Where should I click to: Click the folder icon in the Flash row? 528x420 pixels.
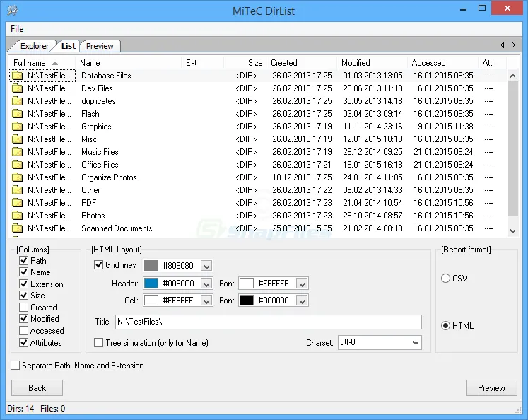[17, 114]
